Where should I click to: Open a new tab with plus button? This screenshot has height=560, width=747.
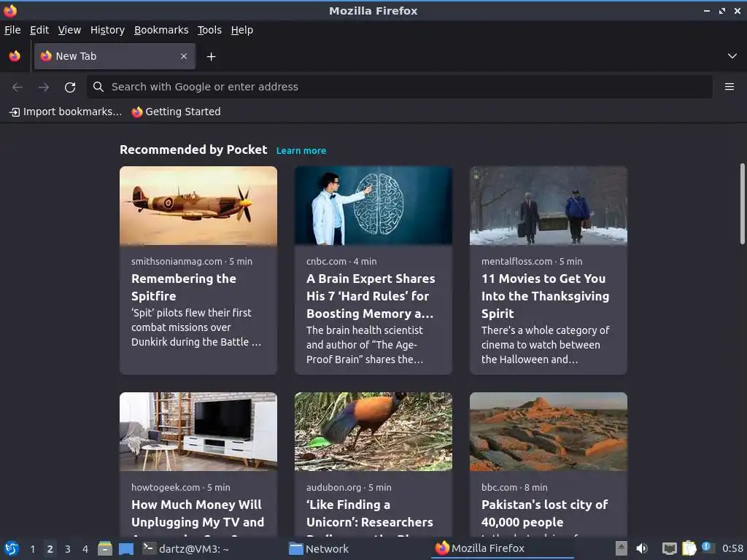211,57
